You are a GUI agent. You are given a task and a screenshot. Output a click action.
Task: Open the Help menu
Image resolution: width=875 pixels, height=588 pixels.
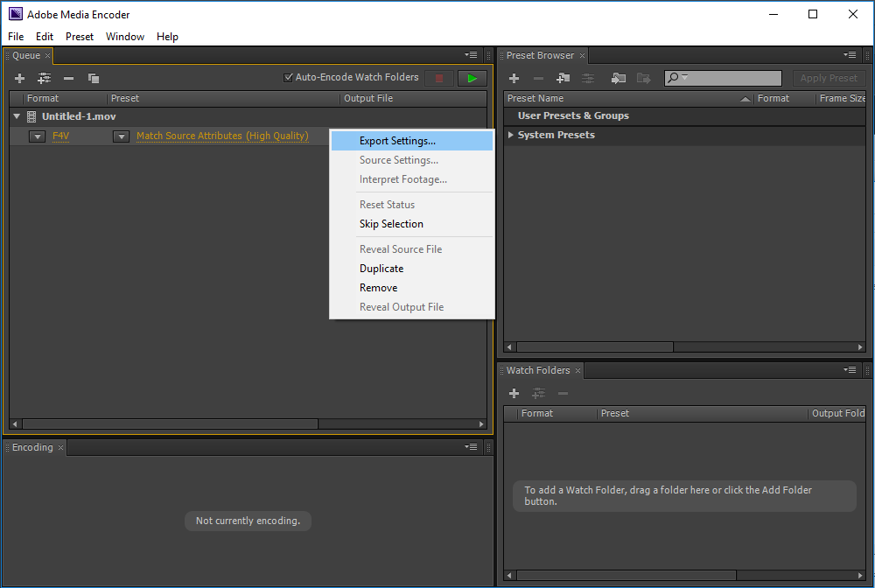pyautogui.click(x=167, y=36)
